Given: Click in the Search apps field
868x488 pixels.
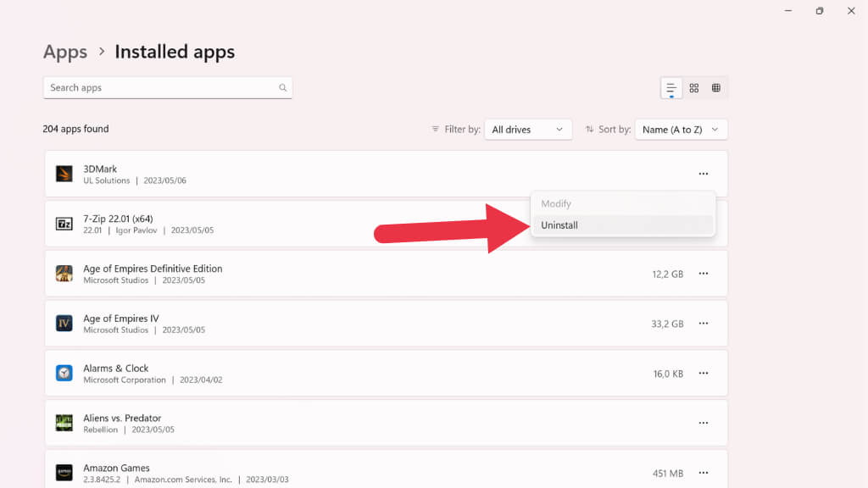Looking at the screenshot, I should coord(168,87).
